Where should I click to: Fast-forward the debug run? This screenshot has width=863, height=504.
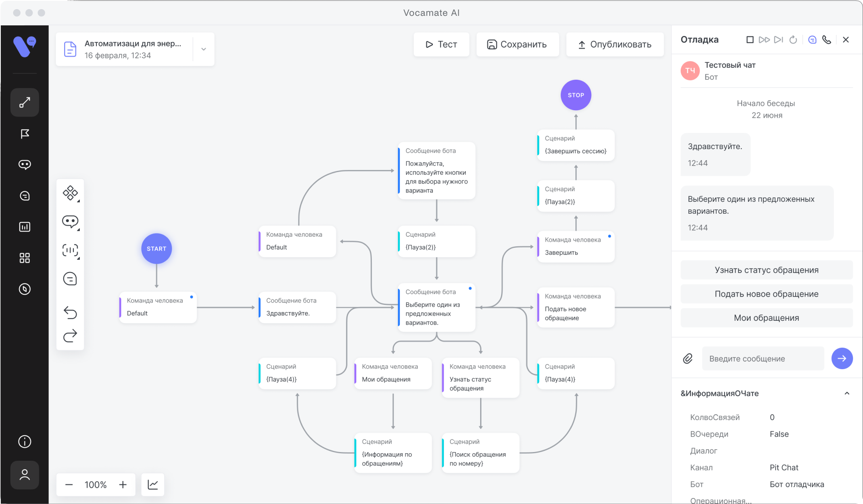(x=764, y=40)
